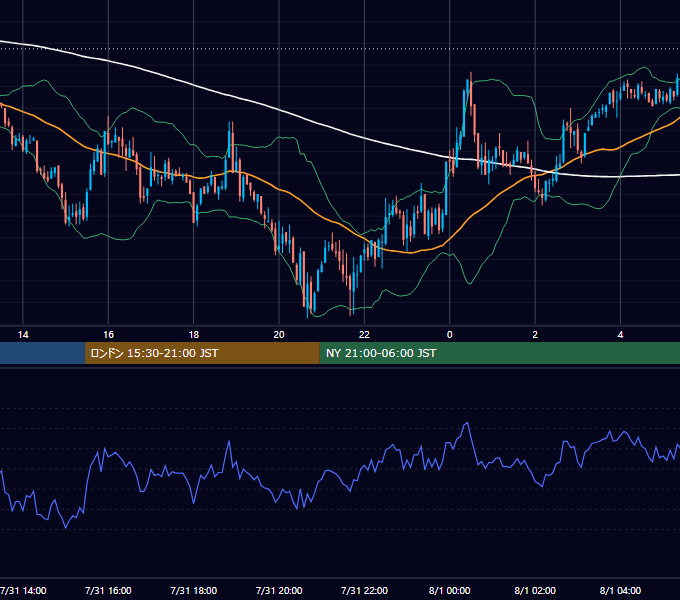The image size is (680, 600).
Task: Click the 8/1 00:00 timestamp label
Action: [450, 590]
